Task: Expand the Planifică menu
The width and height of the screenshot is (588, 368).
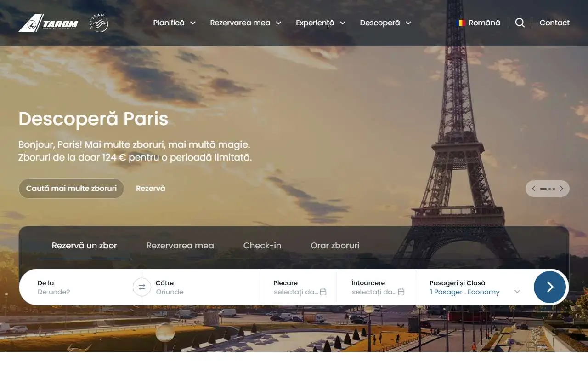Action: [175, 23]
